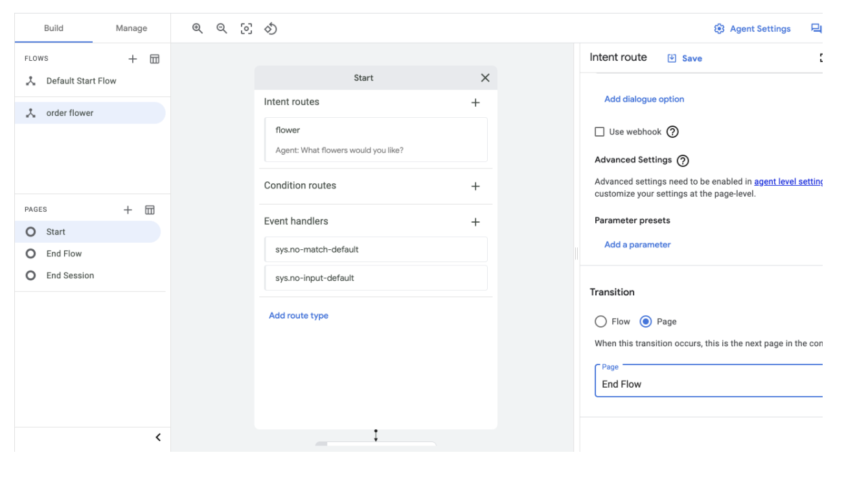Select the order flower flow

[70, 113]
